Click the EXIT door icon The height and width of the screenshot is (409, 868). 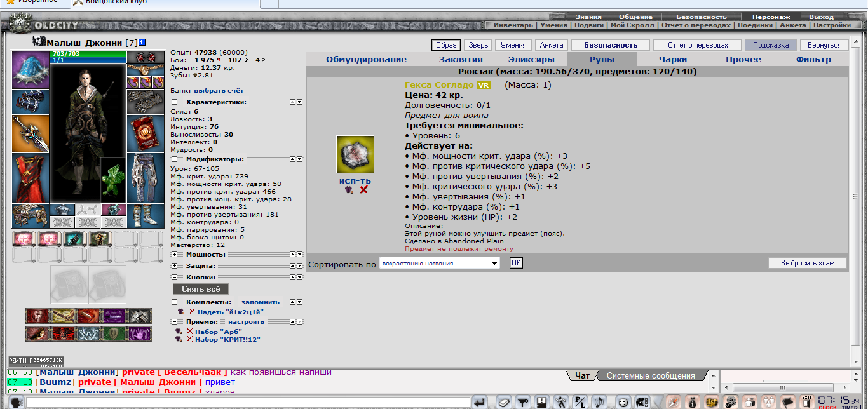806,401
